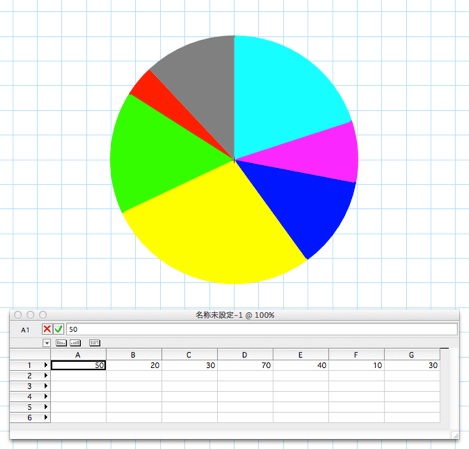
Task: Expand the row 1 arrow
Action: coord(46,365)
